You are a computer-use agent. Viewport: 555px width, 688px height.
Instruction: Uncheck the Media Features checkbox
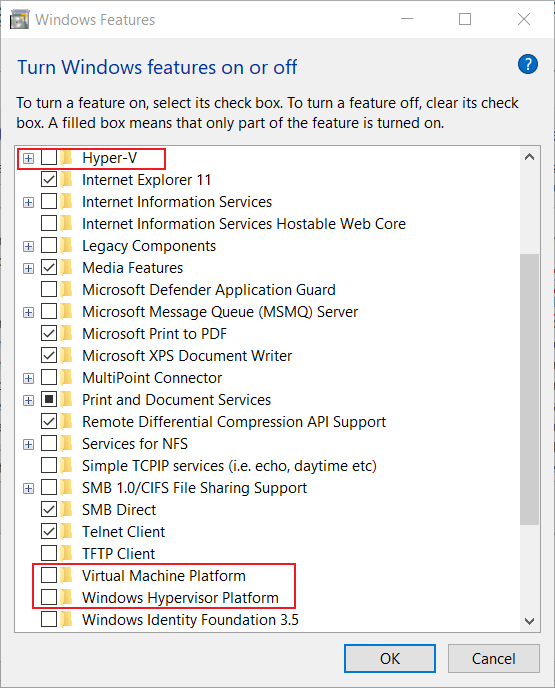(49, 268)
